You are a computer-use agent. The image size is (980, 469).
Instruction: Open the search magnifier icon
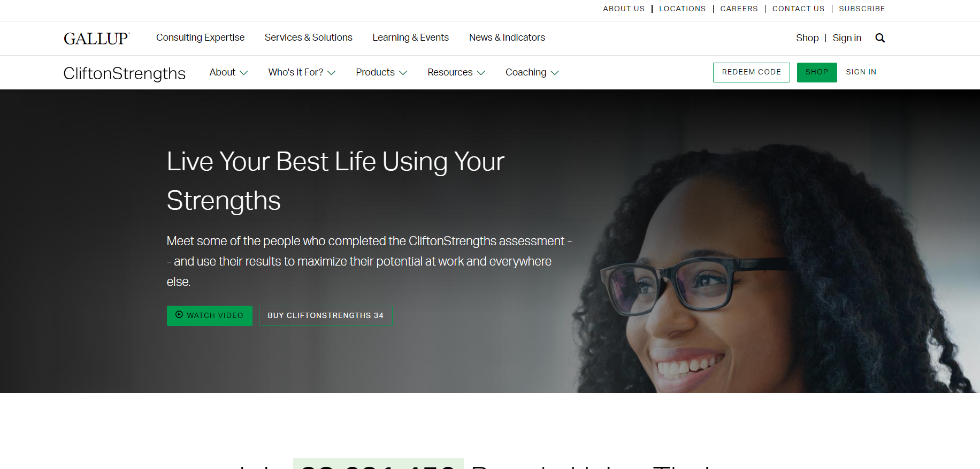[x=880, y=38]
